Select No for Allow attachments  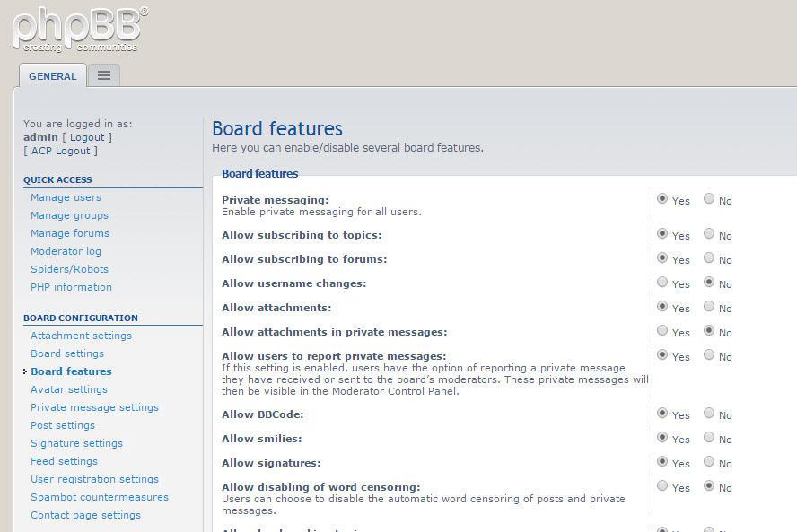tap(708, 307)
